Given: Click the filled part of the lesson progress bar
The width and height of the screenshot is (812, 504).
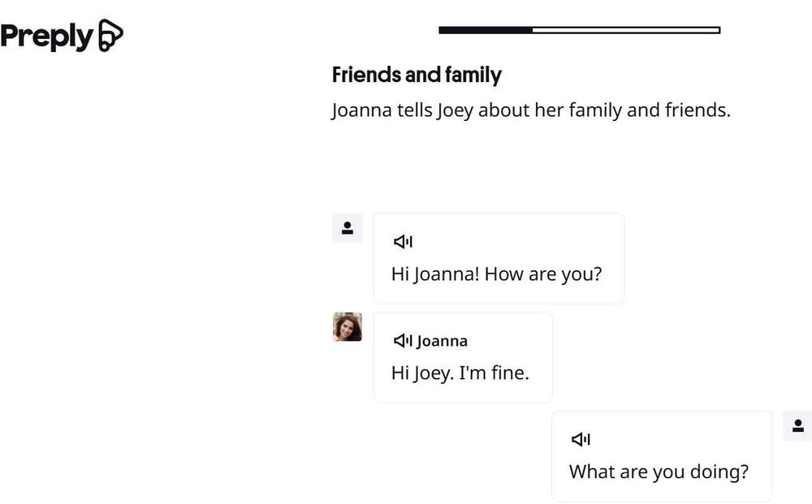Looking at the screenshot, I should pos(485,30).
